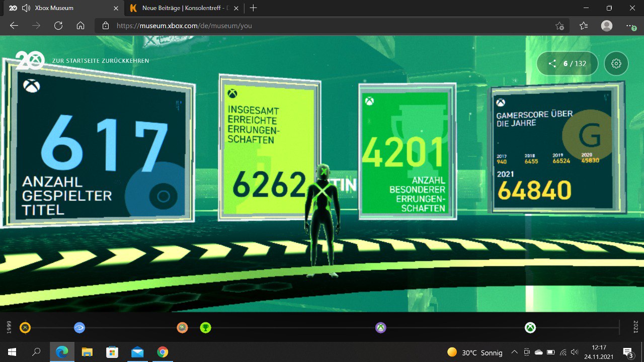Check the battery status icon
The image size is (644, 362).
[551, 352]
